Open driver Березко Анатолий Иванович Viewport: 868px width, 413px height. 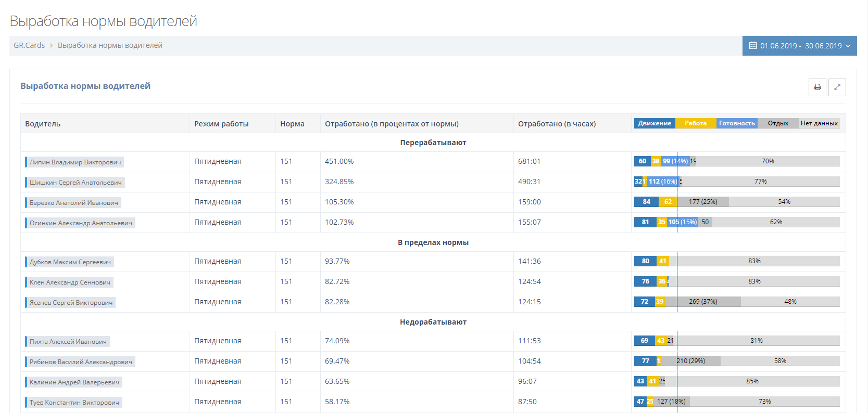(x=73, y=203)
